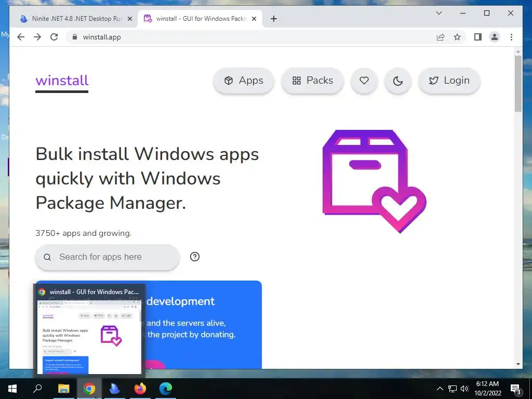Open the Apps page
Image resolution: width=532 pixels, height=399 pixels.
tap(243, 81)
